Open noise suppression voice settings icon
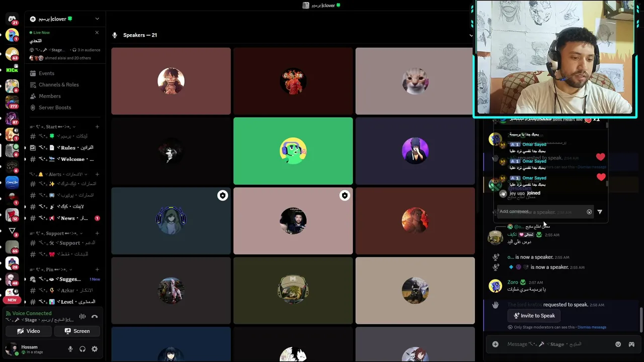 (x=83, y=317)
